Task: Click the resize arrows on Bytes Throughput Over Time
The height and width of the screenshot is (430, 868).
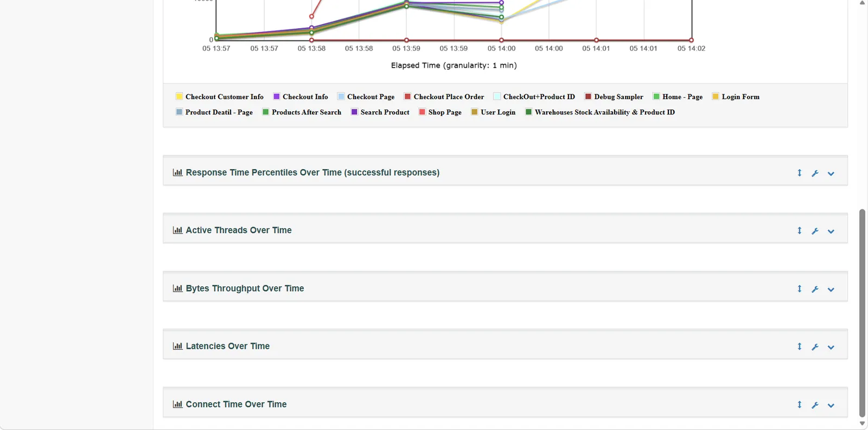Action: click(799, 289)
